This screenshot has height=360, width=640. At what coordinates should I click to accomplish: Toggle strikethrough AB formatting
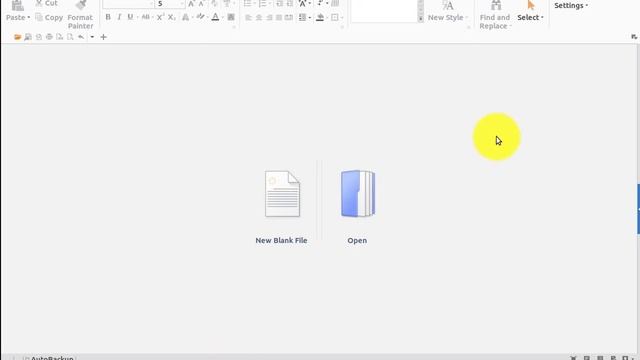[145, 17]
